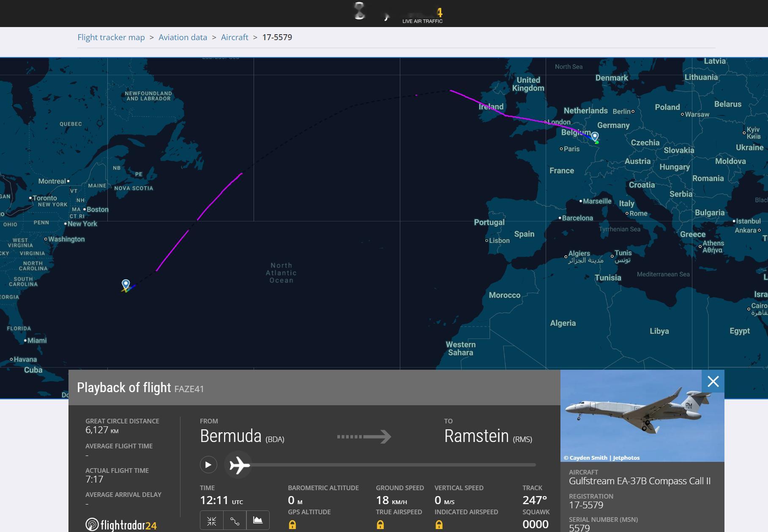
Task: Open the EA-37B aircraft photo
Action: click(x=642, y=416)
